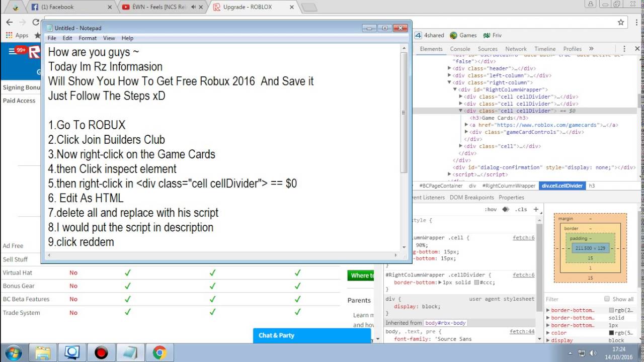Expand the div class="cell" node
The height and width of the screenshot is (362, 644).
click(x=460, y=146)
